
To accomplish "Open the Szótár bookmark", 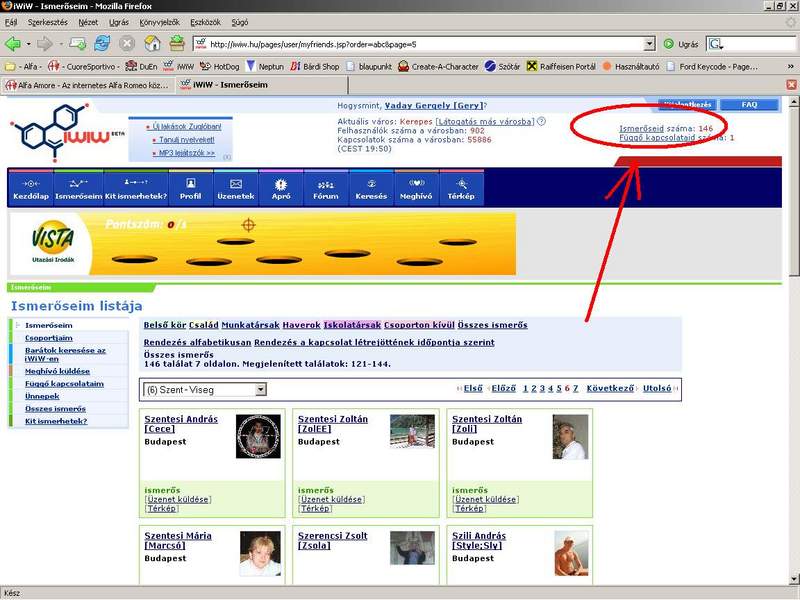I will [x=503, y=66].
